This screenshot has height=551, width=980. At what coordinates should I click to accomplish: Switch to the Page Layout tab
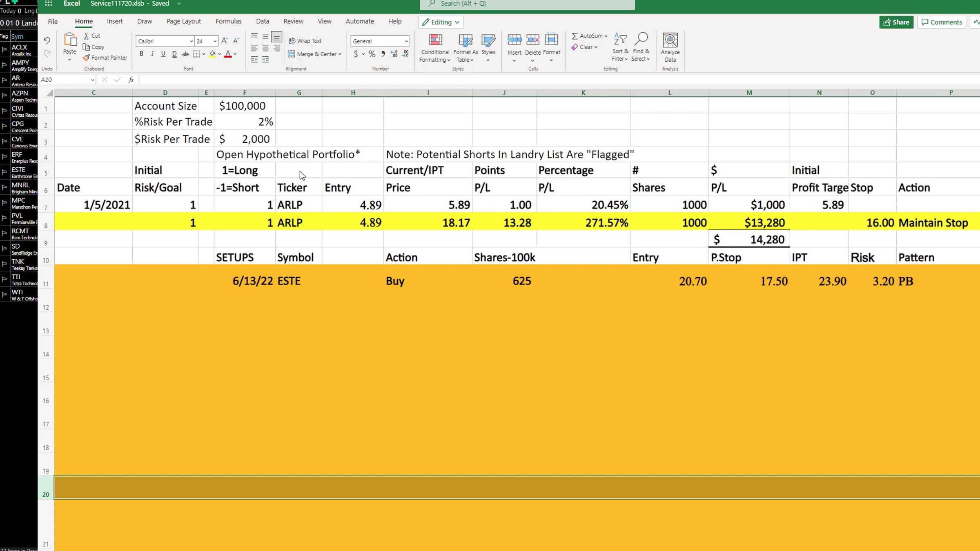click(x=184, y=21)
